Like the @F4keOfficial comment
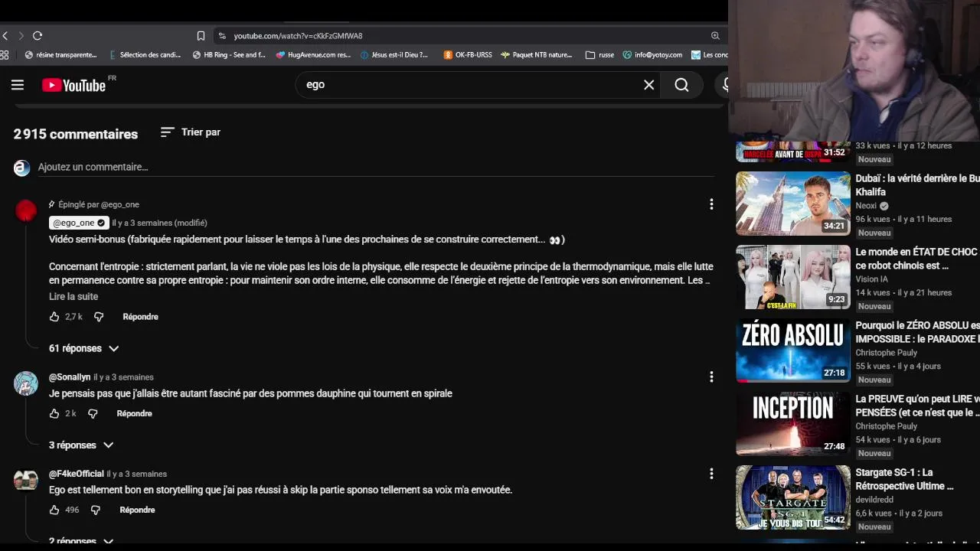The width and height of the screenshot is (980, 551). 54,510
